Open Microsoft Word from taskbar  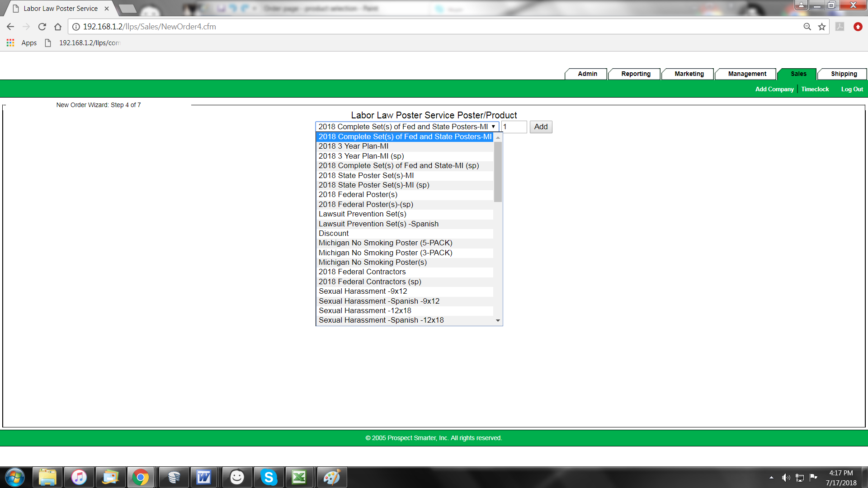[203, 477]
